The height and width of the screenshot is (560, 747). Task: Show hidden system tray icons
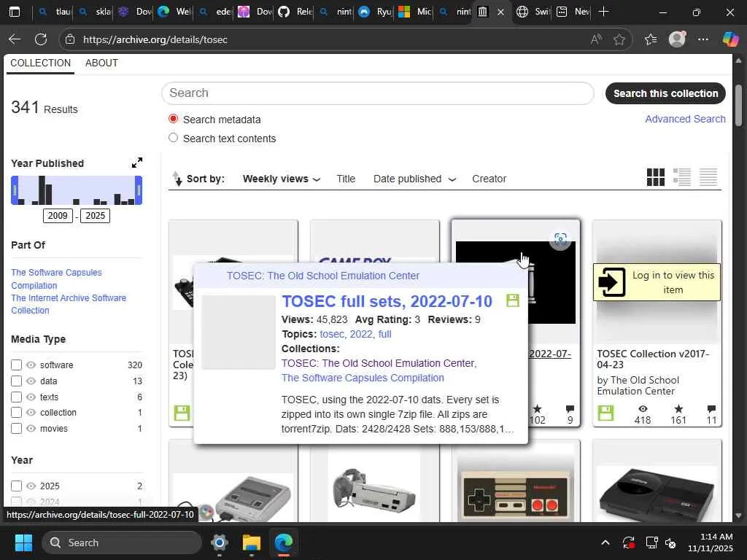[x=605, y=542]
